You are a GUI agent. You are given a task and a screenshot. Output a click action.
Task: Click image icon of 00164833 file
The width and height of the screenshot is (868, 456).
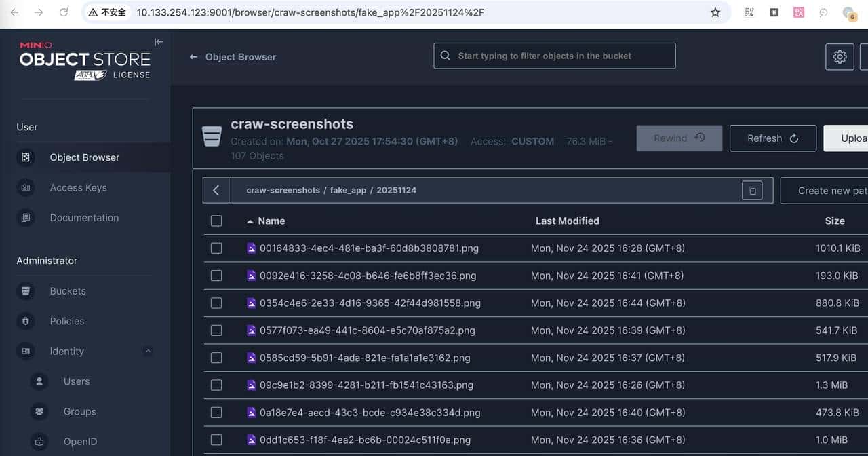pos(252,248)
